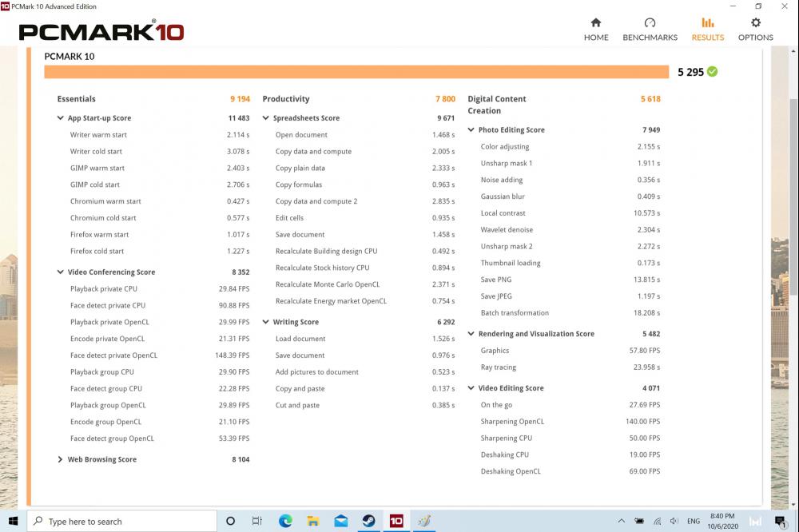Open the Home tab in PCMark 10
The width and height of the screenshot is (799, 532).
(x=596, y=30)
